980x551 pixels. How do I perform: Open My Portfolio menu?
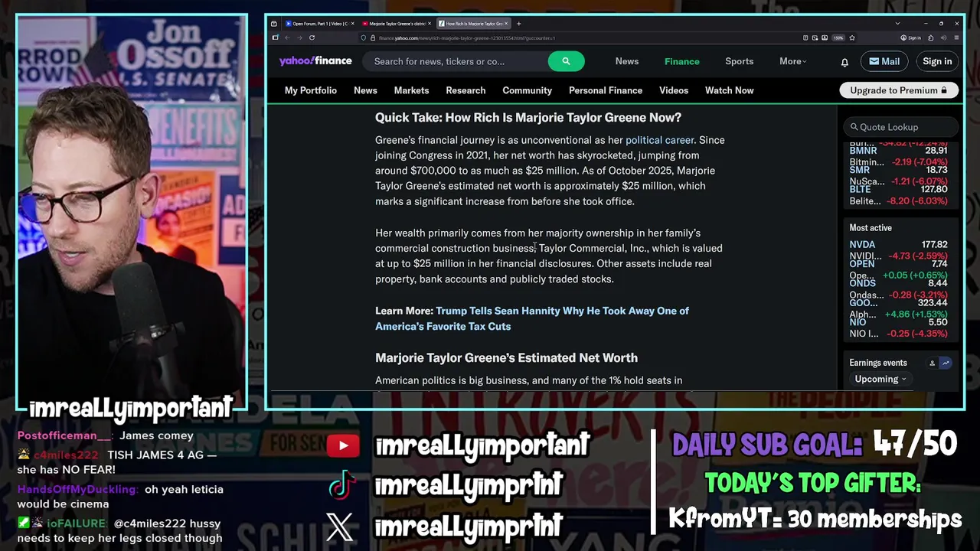pyautogui.click(x=310, y=90)
